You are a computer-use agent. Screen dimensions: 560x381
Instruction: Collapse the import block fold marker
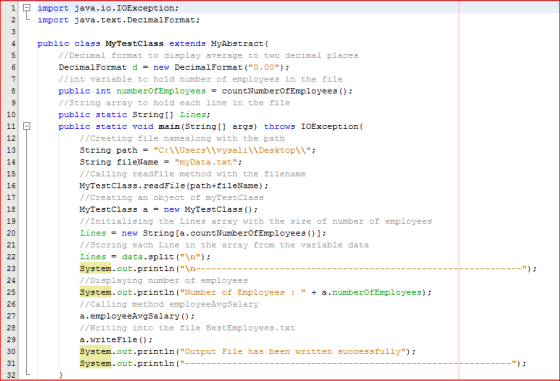click(x=26, y=7)
